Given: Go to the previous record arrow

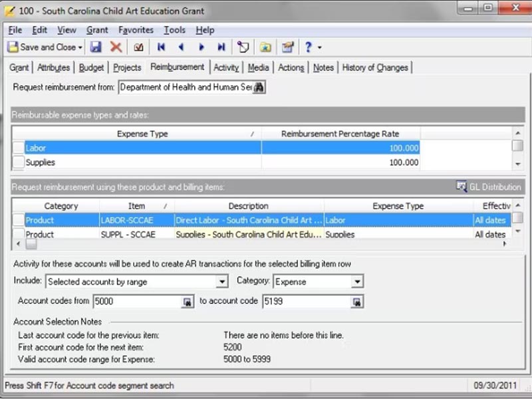Looking at the screenshot, I should [181, 47].
